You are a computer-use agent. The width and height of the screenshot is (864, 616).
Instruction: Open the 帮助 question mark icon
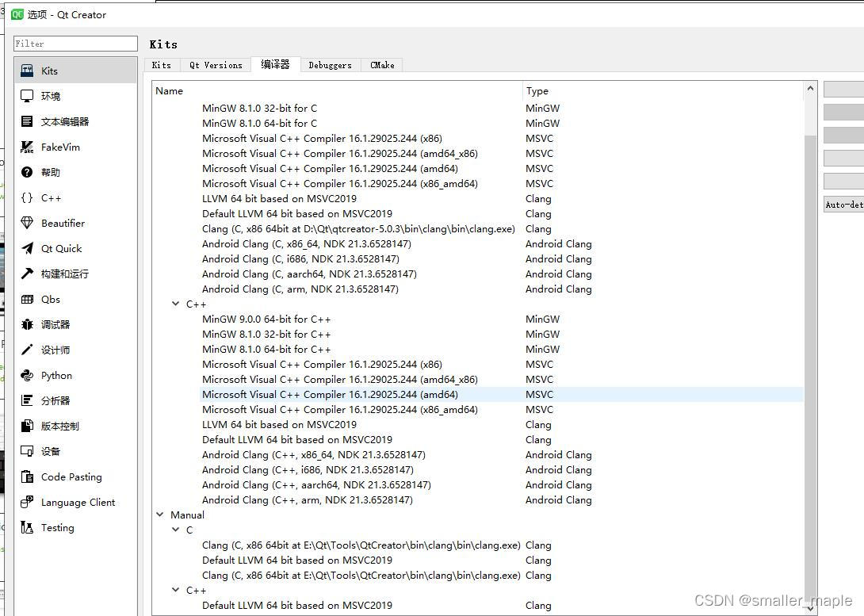click(27, 173)
